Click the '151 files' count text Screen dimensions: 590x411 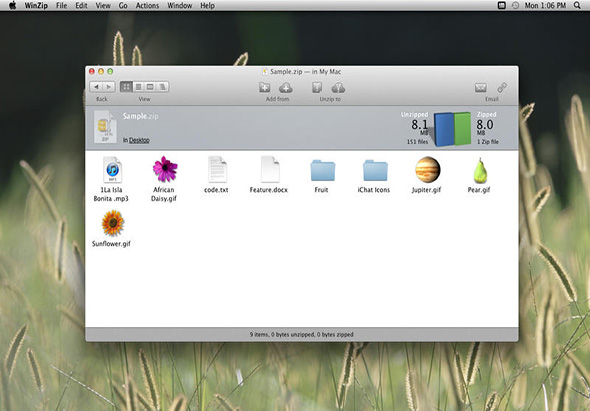coord(417,142)
